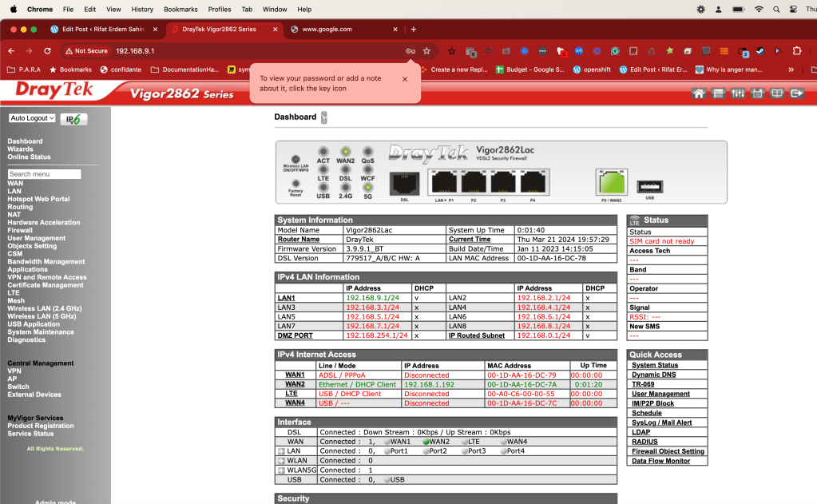This screenshot has width=817, height=504.
Task: Open the openshift bookmark
Action: [x=592, y=69]
